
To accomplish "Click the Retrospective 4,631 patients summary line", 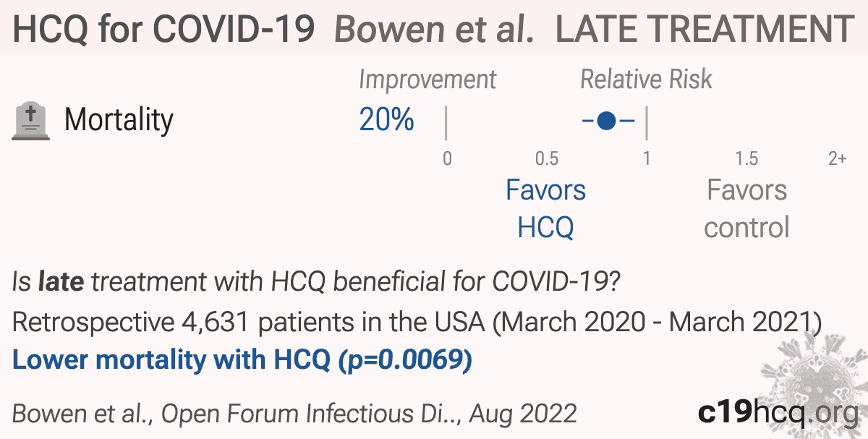I will [x=417, y=322].
